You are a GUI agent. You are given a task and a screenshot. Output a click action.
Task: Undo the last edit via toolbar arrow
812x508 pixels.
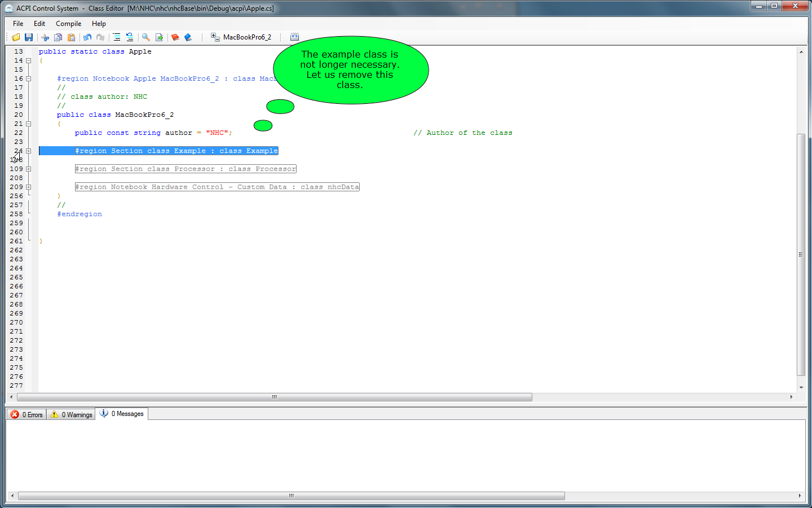pyautogui.click(x=87, y=37)
